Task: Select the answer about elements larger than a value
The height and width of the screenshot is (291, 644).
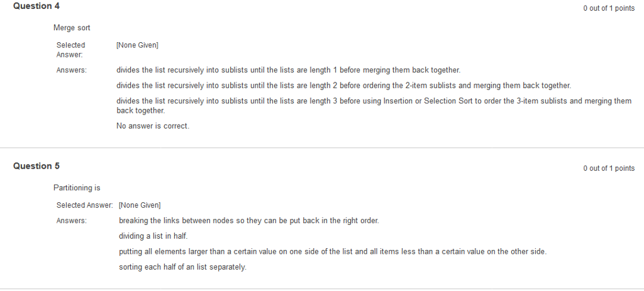Action: pyautogui.click(x=333, y=251)
